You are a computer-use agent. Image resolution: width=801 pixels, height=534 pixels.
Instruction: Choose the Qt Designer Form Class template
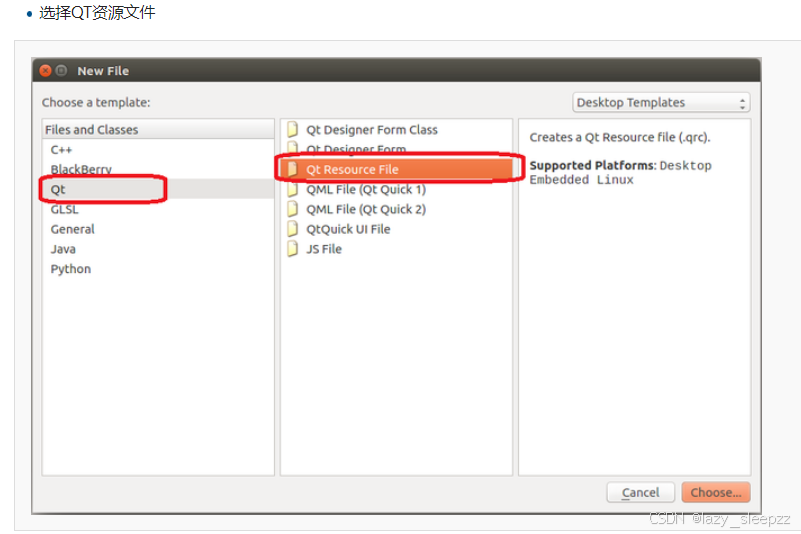(x=396, y=129)
